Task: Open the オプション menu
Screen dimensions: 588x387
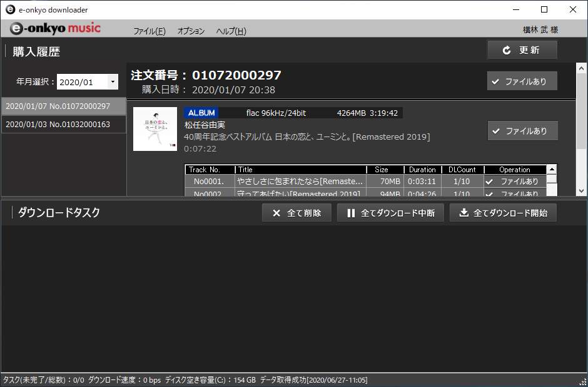Action: coord(191,31)
